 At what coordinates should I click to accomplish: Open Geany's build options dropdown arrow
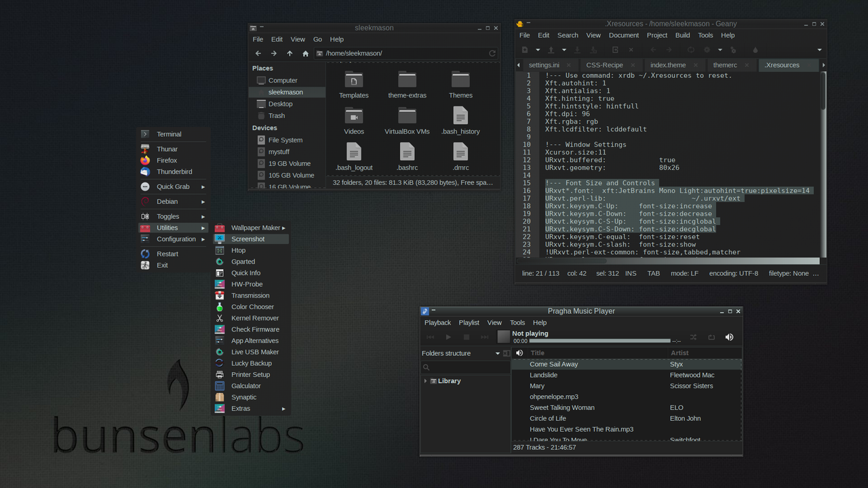point(720,49)
